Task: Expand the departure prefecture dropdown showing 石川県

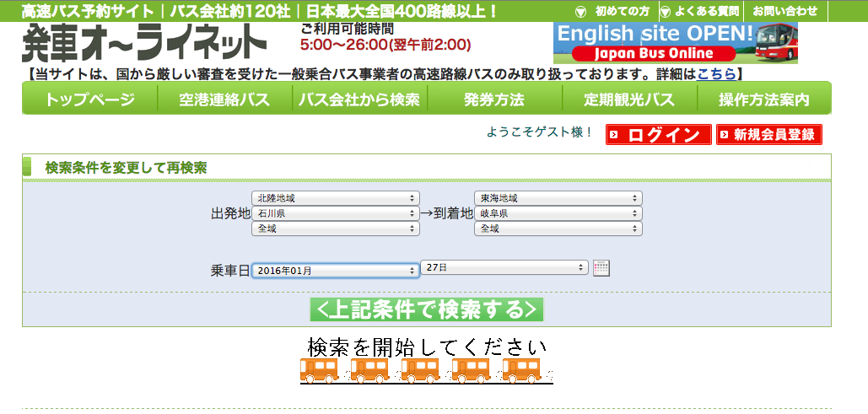Action: (x=336, y=213)
